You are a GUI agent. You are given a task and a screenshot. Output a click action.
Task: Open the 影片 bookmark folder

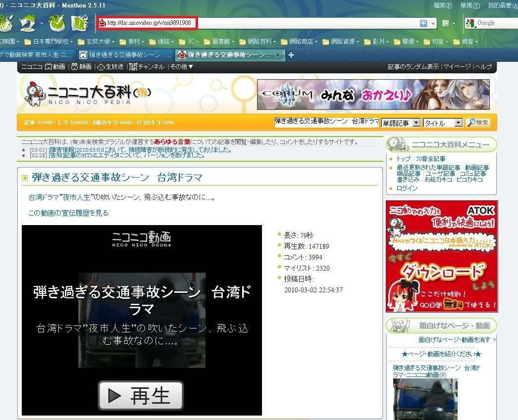click(376, 42)
